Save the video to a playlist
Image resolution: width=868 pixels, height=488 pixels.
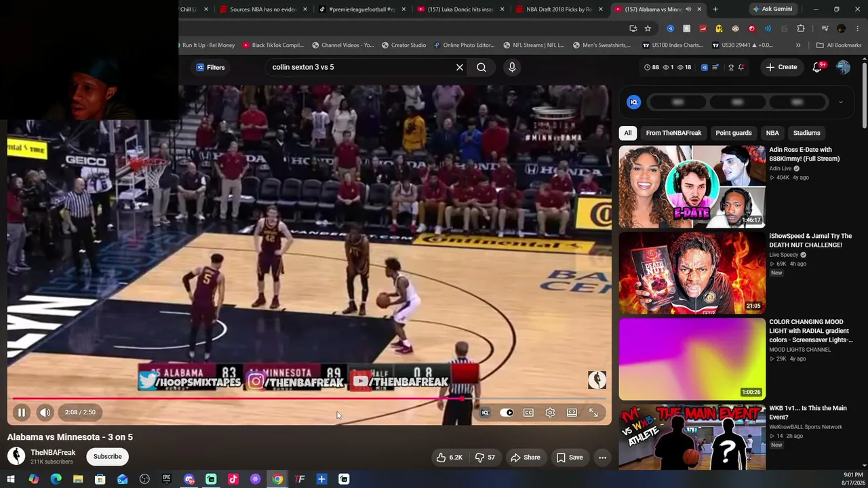pos(570,457)
